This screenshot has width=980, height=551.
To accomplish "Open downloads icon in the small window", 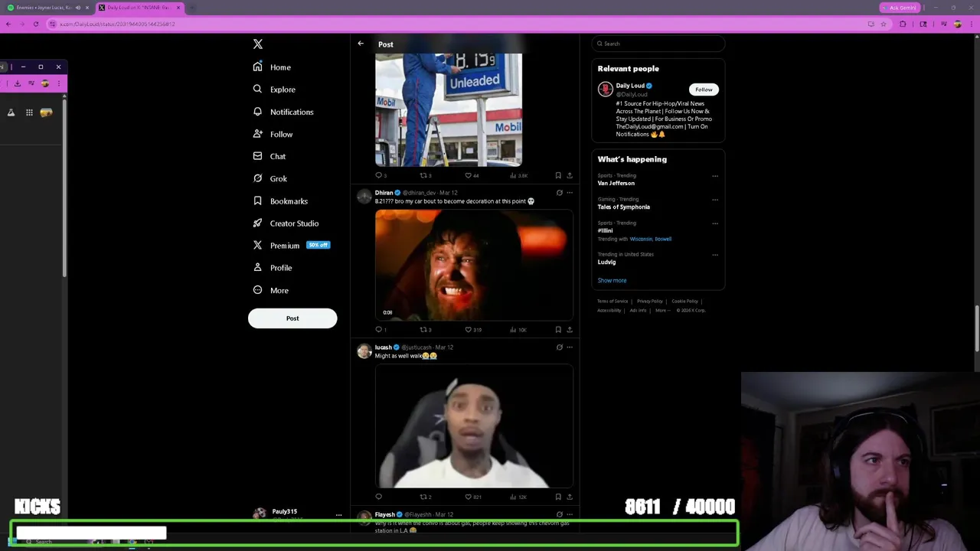I will pyautogui.click(x=17, y=83).
